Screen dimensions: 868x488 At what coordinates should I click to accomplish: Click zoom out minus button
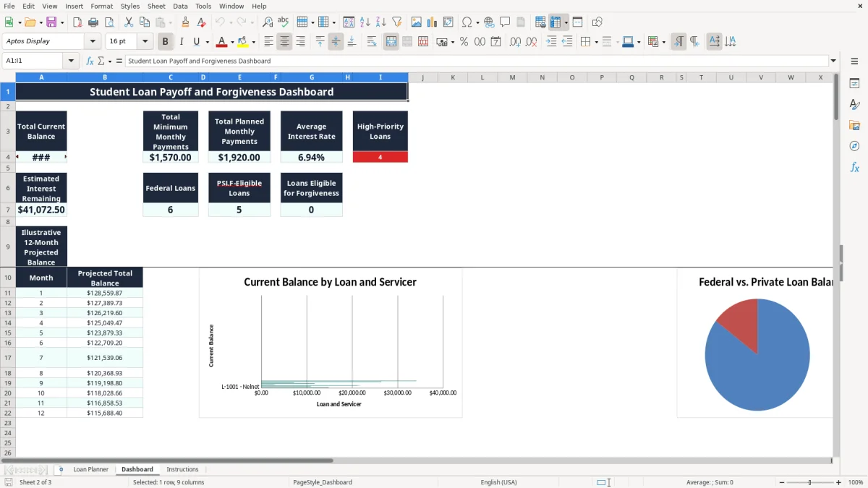pyautogui.click(x=782, y=482)
